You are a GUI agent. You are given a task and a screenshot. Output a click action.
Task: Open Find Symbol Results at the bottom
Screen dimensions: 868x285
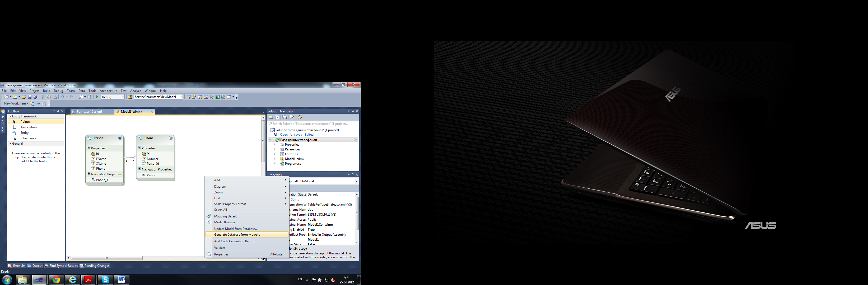tap(61, 266)
